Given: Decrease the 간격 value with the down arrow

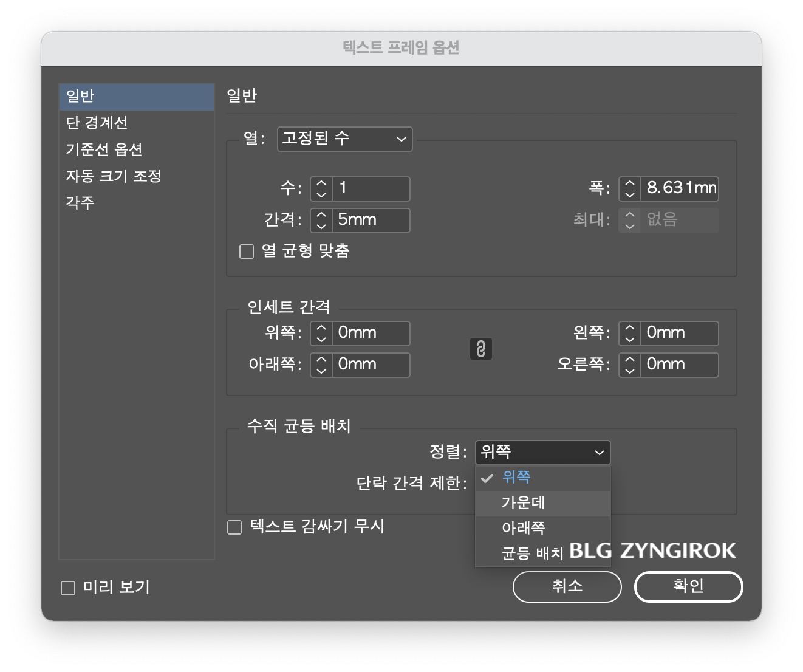Looking at the screenshot, I should click(320, 225).
